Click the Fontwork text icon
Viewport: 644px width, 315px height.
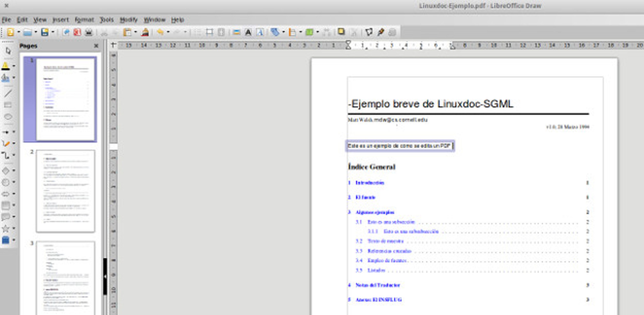[x=260, y=32]
